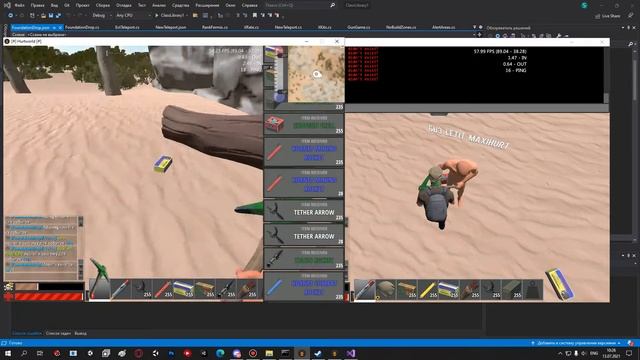Image resolution: width=640 pixels, height=360 pixels.
Task: Click the Navigate Backward toolbar icon
Action: tap(10, 16)
